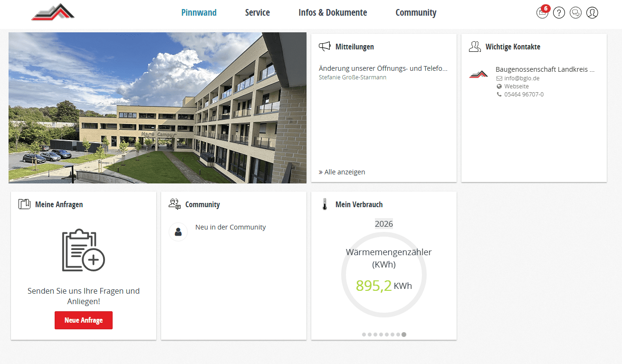Click the info@bglo.de email link
This screenshot has width=622, height=364.
point(522,78)
